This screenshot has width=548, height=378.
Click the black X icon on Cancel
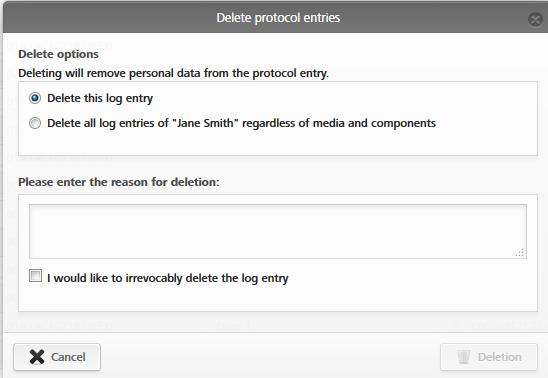click(37, 357)
